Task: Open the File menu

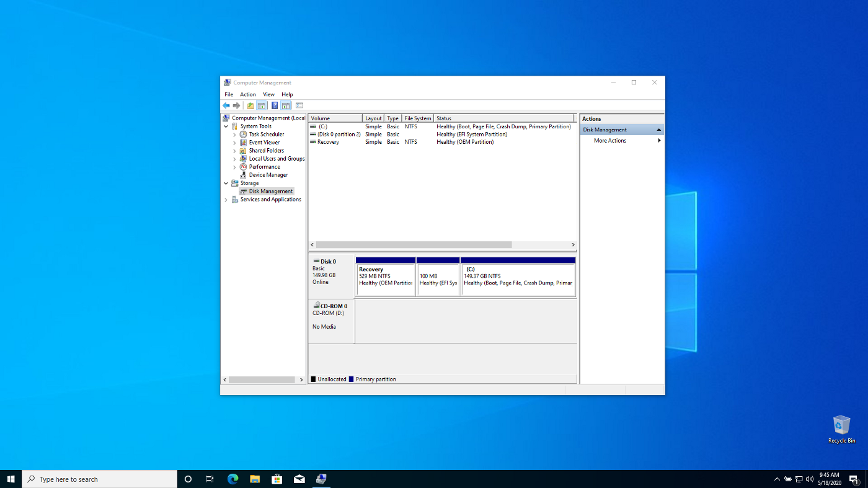Action: point(229,94)
